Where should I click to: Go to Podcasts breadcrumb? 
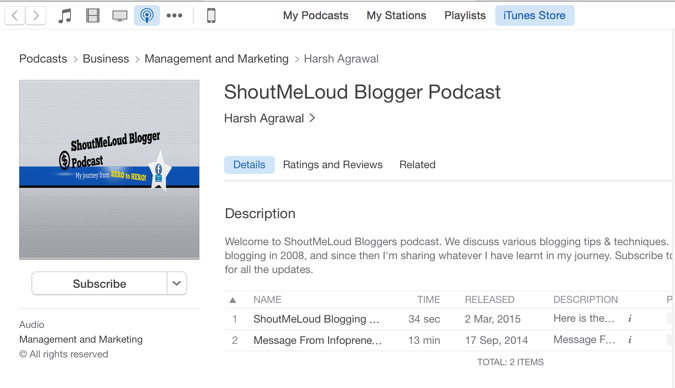coord(43,59)
